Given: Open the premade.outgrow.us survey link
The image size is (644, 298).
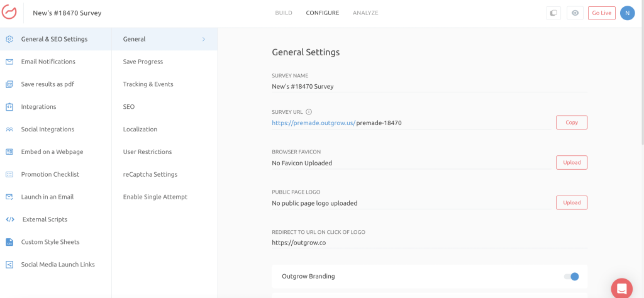Looking at the screenshot, I should click(x=313, y=123).
